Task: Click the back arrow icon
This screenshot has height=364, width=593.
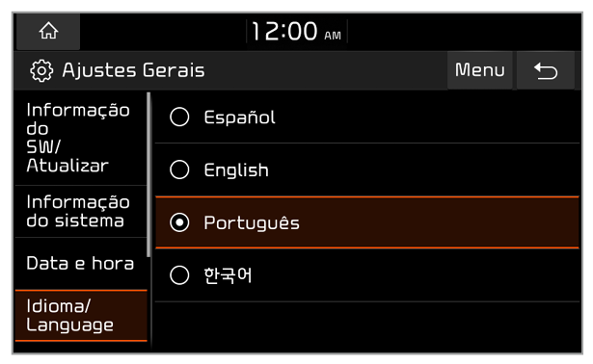Action: click(x=546, y=70)
